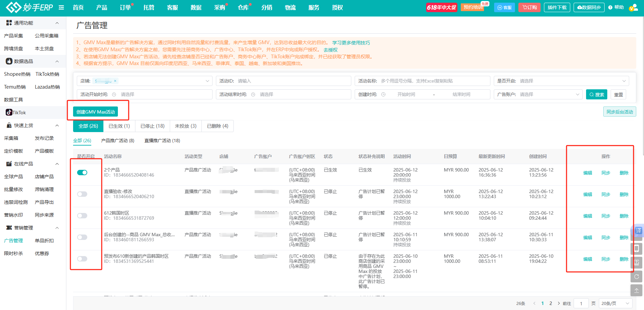Switch to the 已删除 (4) tab
The width and height of the screenshot is (644, 310).
tap(218, 126)
